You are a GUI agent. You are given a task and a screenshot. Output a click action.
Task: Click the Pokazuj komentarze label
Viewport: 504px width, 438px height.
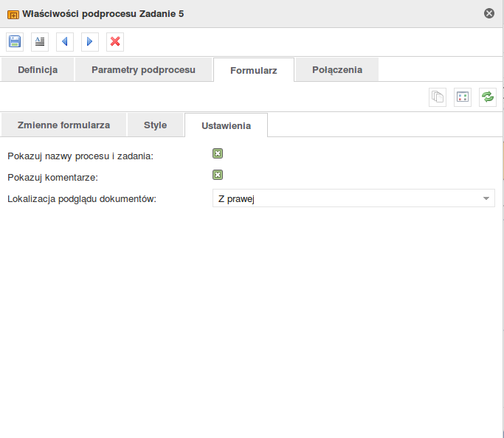52,177
